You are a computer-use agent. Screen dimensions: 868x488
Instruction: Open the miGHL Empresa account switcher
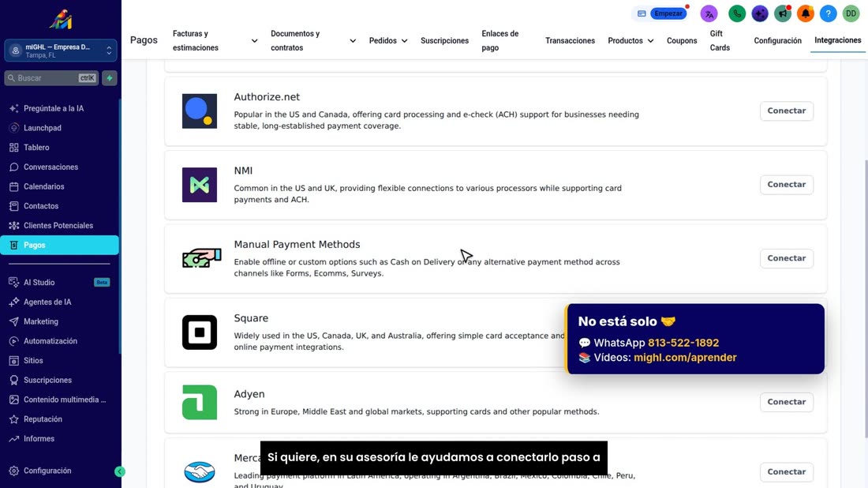coord(60,51)
